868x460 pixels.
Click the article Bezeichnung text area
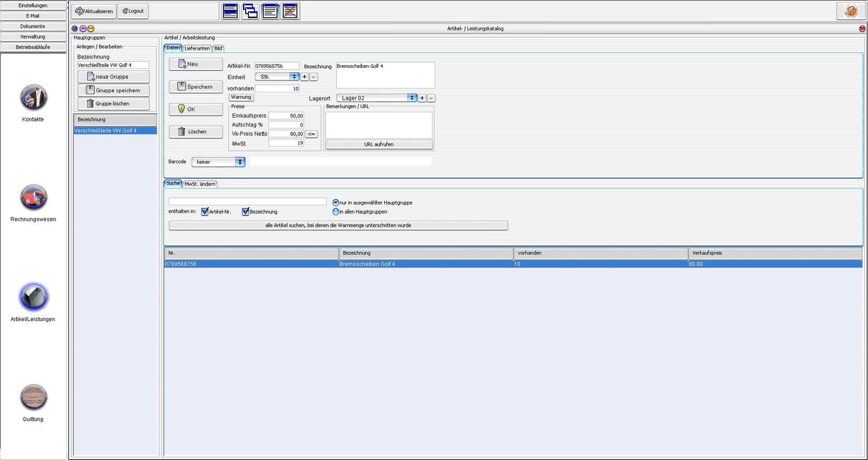(x=386, y=75)
